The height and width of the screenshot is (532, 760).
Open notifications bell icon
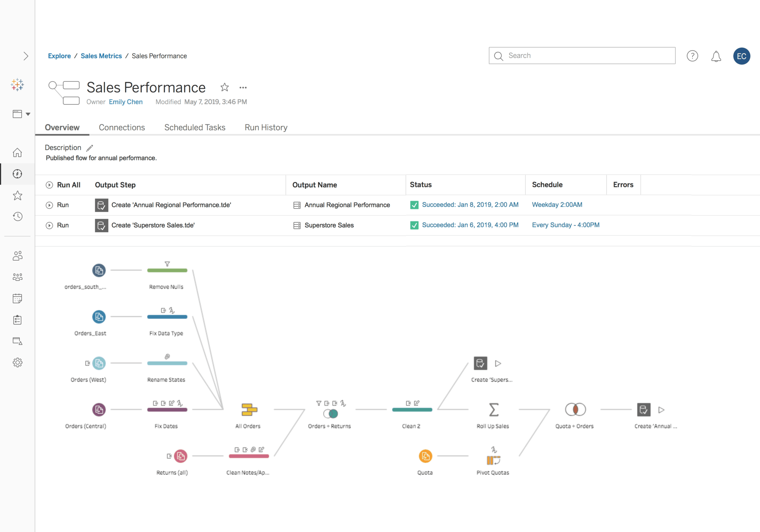(716, 56)
